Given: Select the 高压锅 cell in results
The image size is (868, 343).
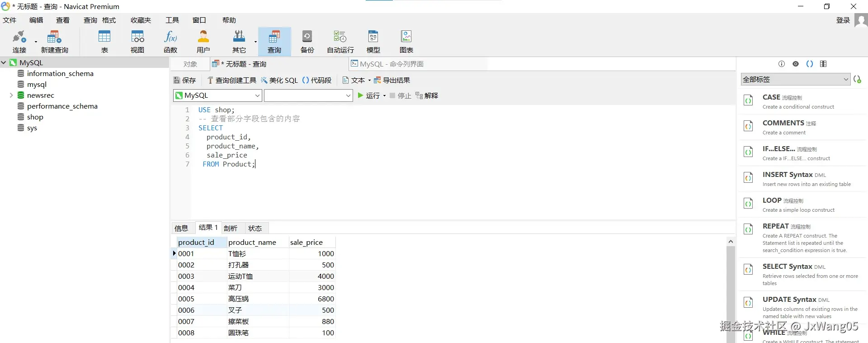Looking at the screenshot, I should click(258, 299).
